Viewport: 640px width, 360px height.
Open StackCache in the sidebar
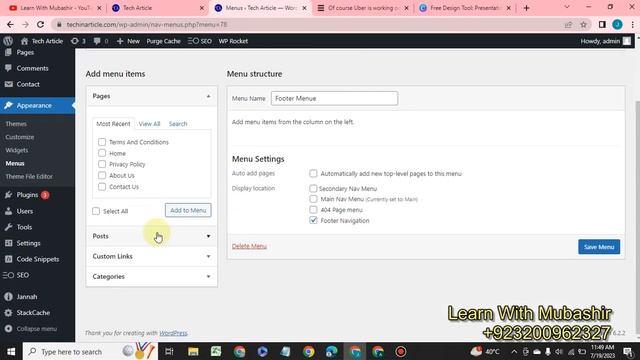(33, 312)
